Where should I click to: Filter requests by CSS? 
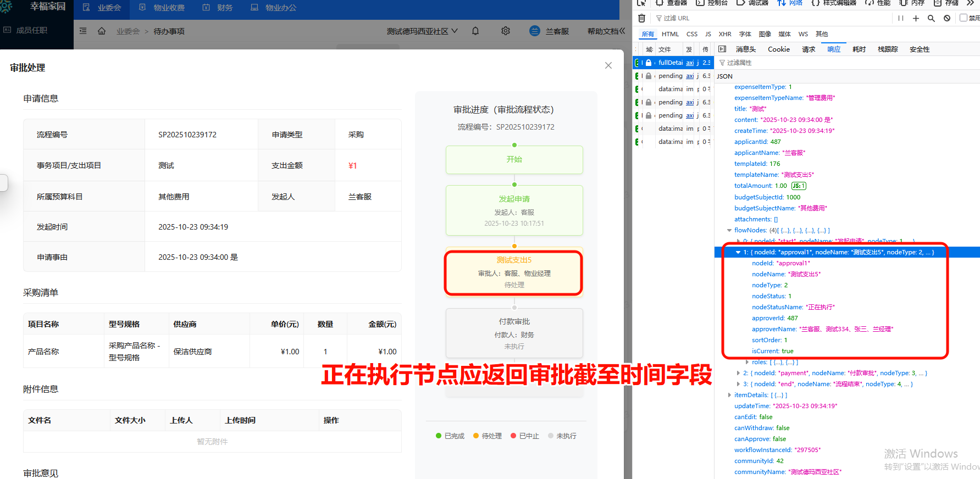(692, 34)
